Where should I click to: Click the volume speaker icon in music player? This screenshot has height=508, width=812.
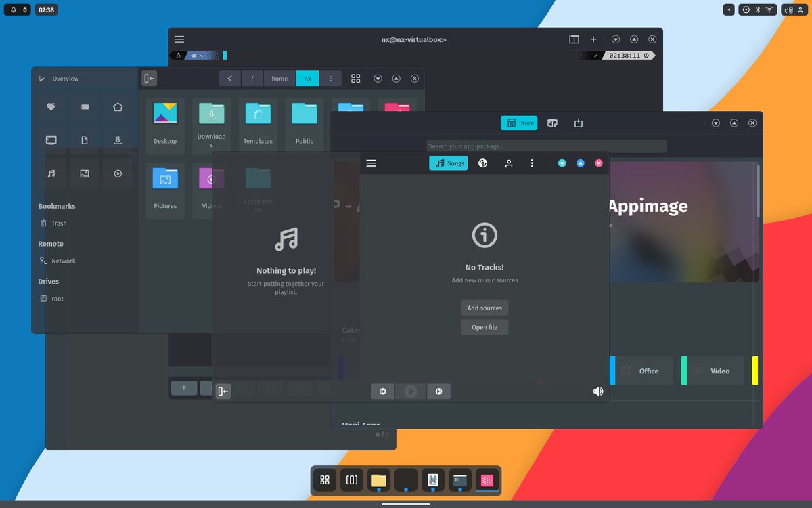(x=598, y=391)
